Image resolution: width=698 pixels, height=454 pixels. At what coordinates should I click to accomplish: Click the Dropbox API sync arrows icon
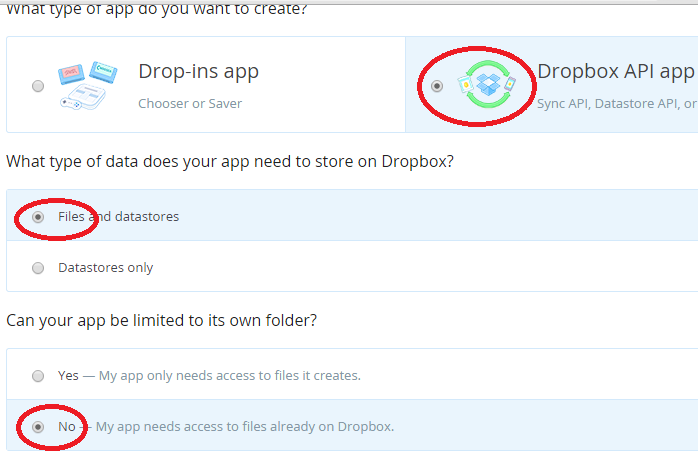(x=487, y=84)
